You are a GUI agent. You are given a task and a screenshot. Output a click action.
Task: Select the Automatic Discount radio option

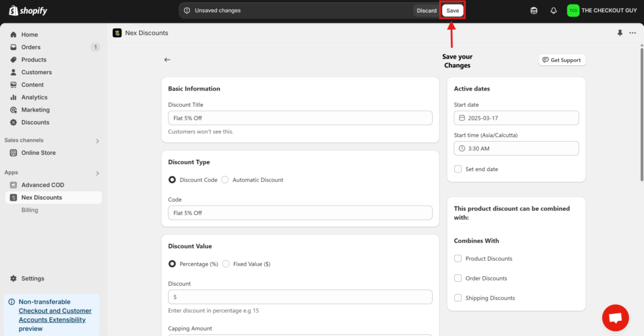225,180
